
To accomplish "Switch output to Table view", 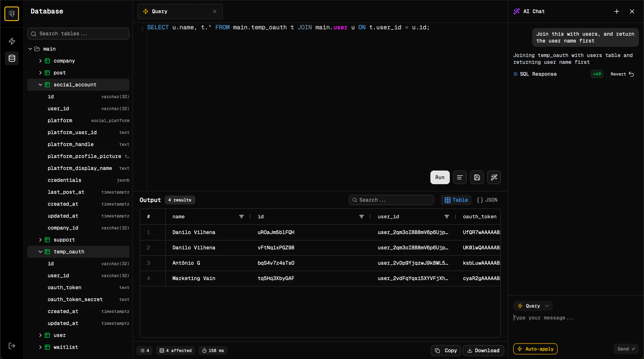I will [x=456, y=200].
